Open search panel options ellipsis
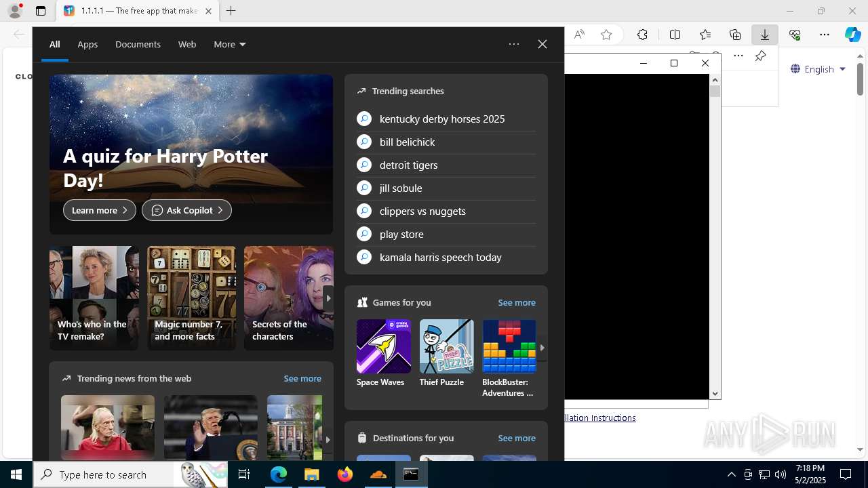 (514, 44)
